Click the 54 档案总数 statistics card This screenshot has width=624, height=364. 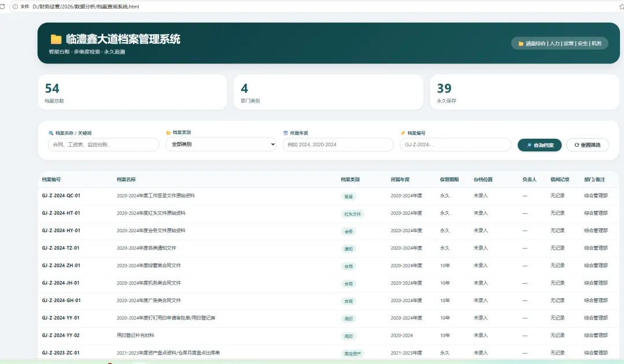click(132, 92)
